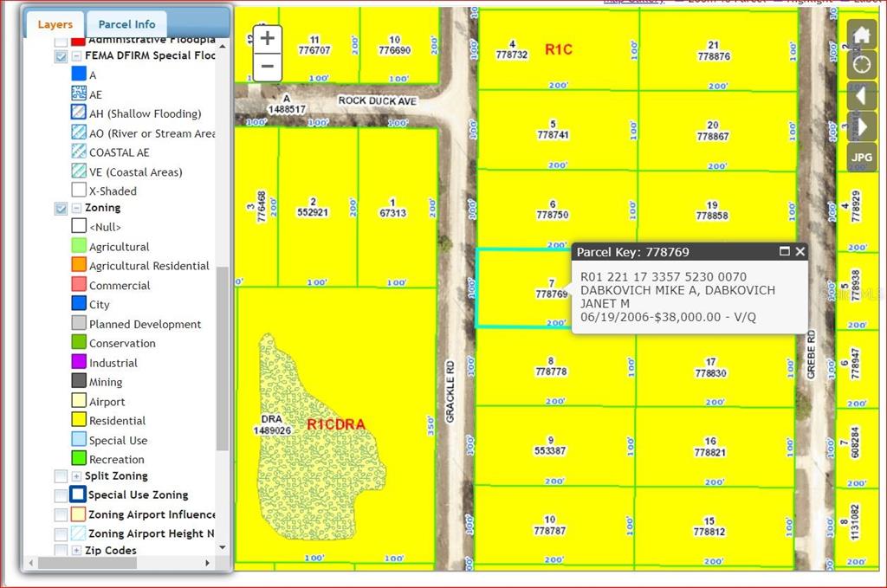
Task: Export the map with the JPG button
Action: [x=862, y=158]
